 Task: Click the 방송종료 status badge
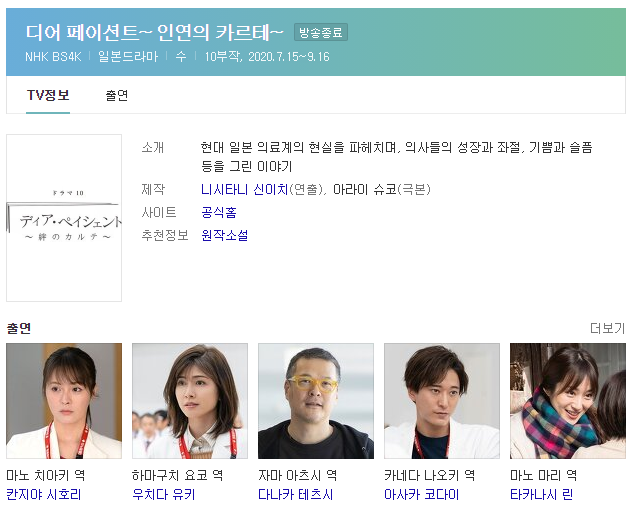pos(321,32)
